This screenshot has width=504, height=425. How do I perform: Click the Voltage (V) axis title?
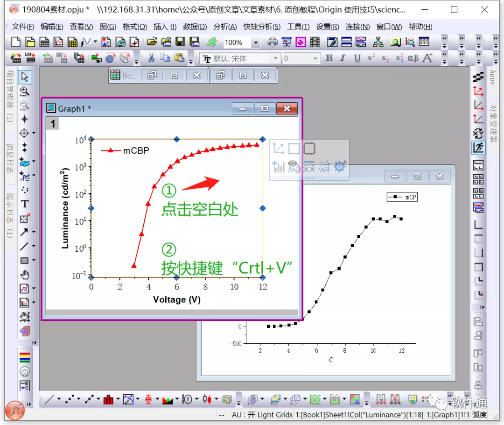pyautogui.click(x=177, y=299)
